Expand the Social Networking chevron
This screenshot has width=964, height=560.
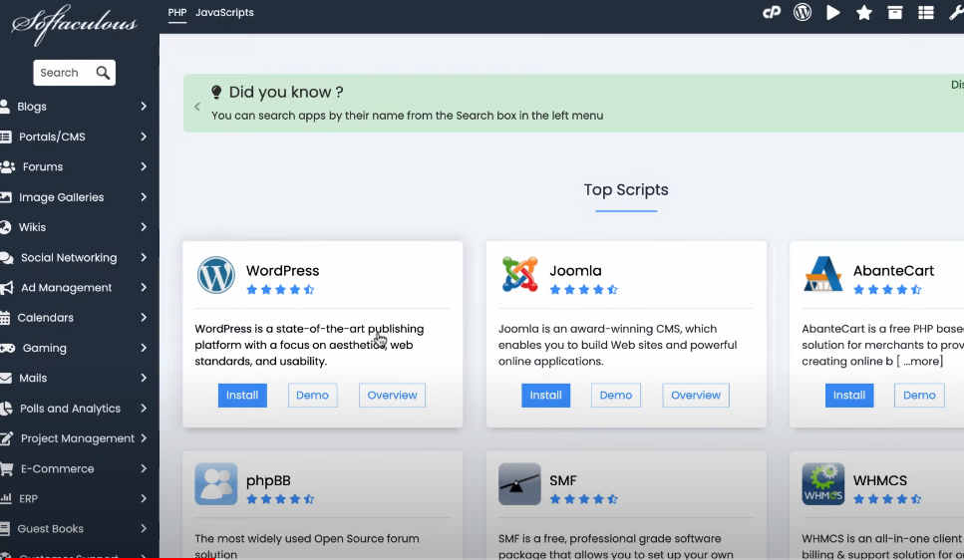coord(144,257)
